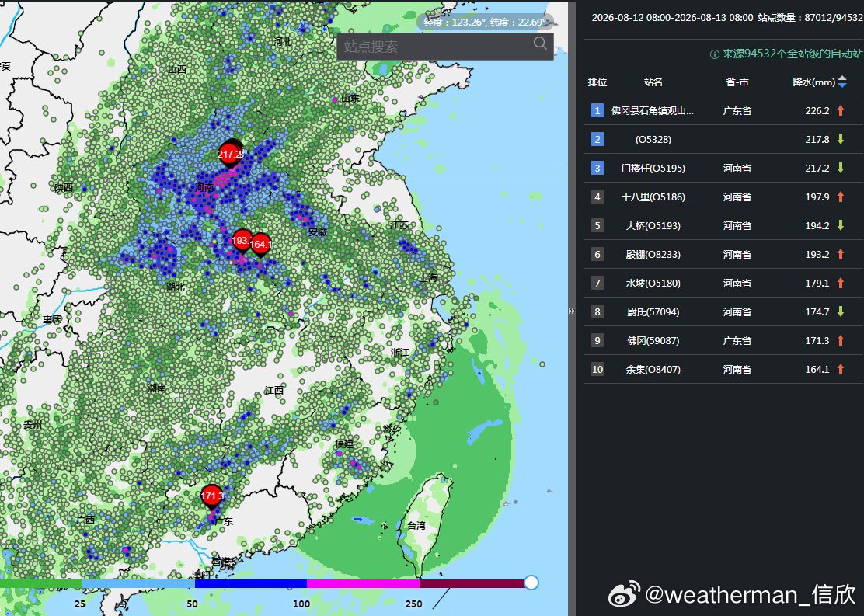Click the 广东省 cell in rank 9 row
The height and width of the screenshot is (616, 864).
737,340
